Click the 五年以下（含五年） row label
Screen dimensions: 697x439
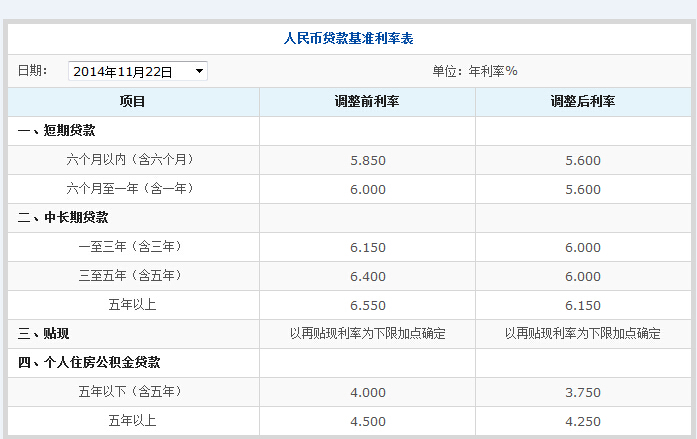pos(131,392)
